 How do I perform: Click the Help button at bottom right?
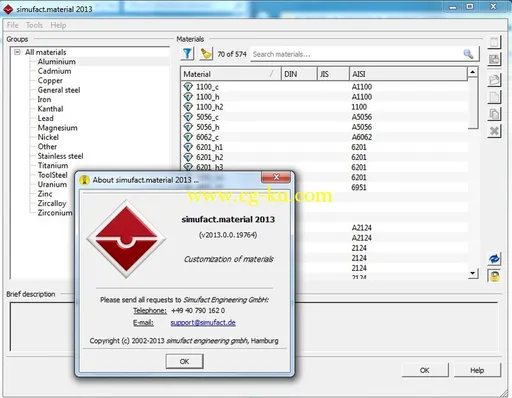click(x=477, y=370)
